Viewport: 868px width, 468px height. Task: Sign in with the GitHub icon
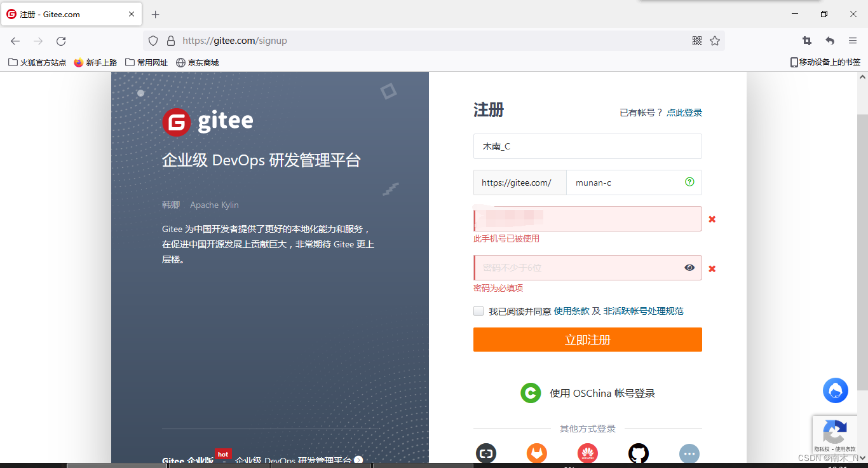[639, 454]
